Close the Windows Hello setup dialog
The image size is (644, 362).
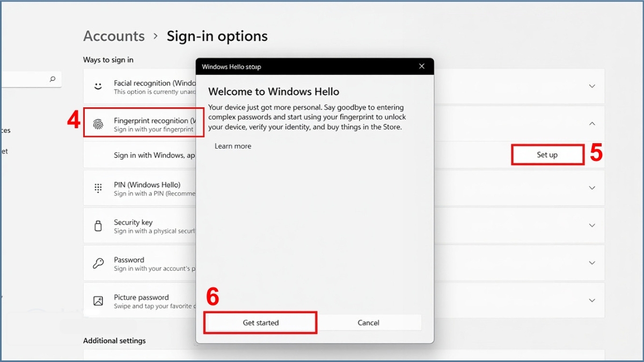point(422,66)
